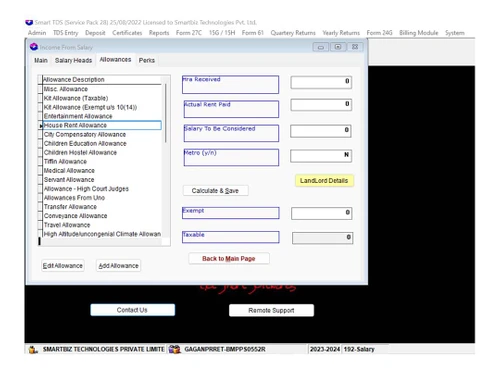
Task: Select Allowance - High Court Judges row
Action: [x=102, y=189]
